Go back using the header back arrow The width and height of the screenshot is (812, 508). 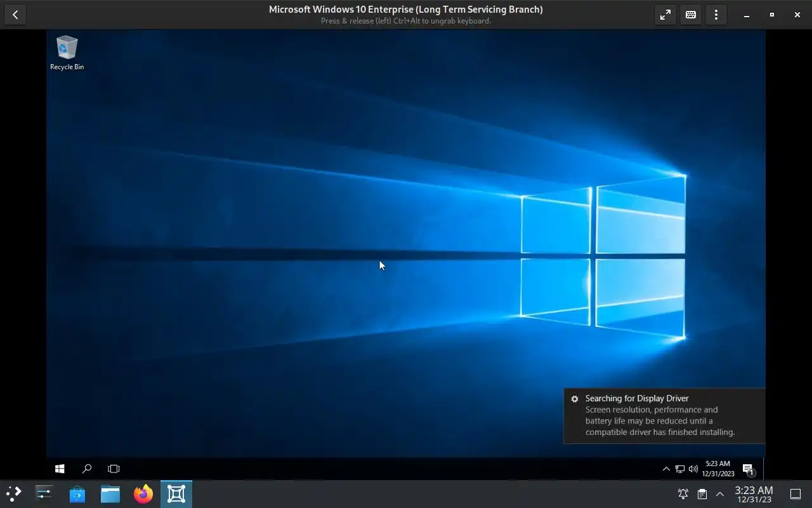click(x=15, y=15)
